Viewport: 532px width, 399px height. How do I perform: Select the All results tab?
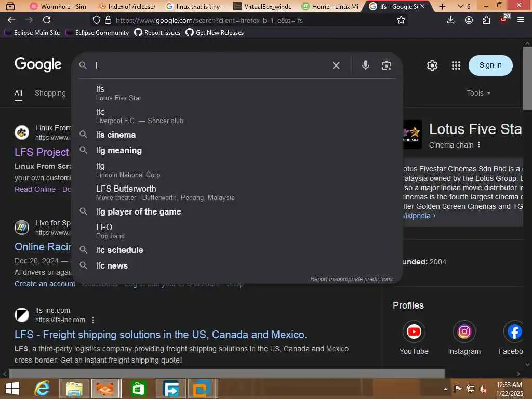(x=18, y=94)
